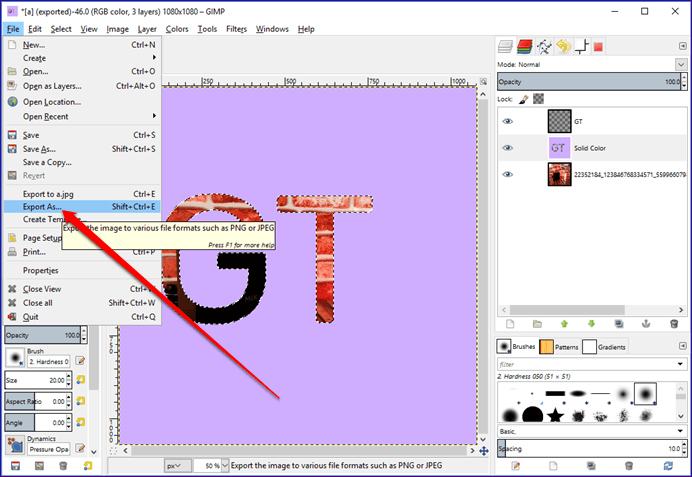
Task: Lower the layer with green down arrow
Action: 591,324
